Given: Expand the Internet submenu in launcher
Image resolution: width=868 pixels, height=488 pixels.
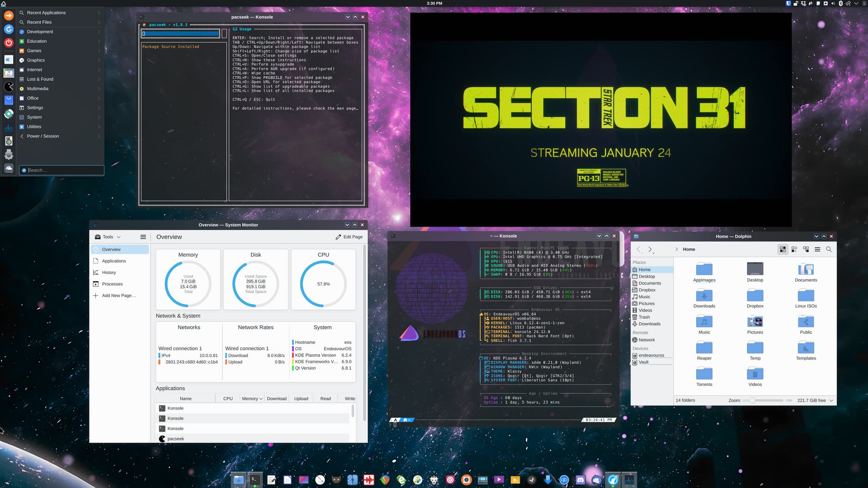Looking at the screenshot, I should [60, 70].
